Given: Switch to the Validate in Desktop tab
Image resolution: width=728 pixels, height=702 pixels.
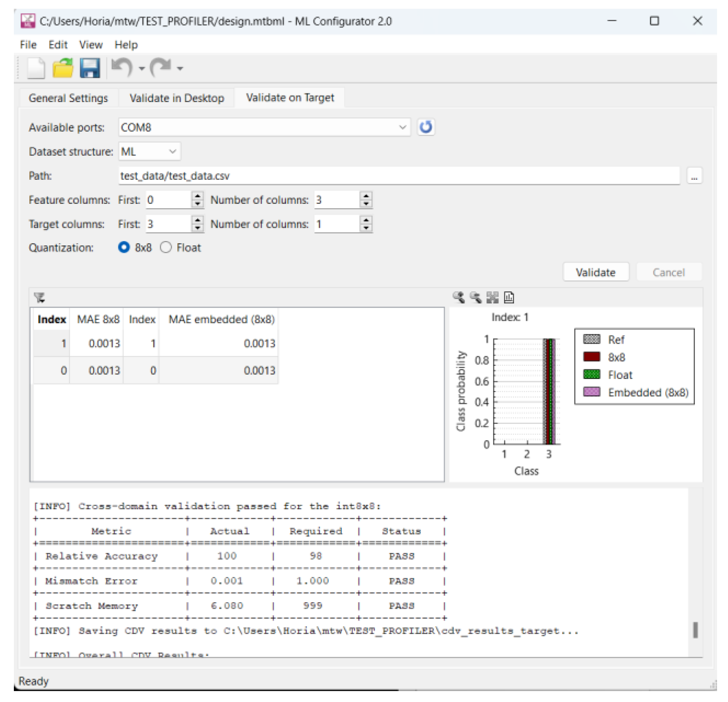Looking at the screenshot, I should tap(177, 98).
